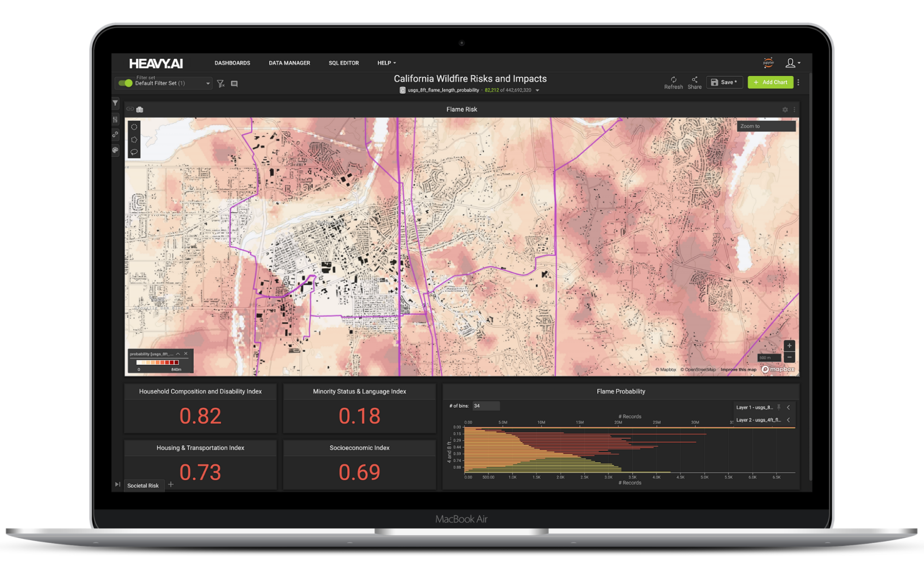This screenshot has width=924, height=578.
Task: Open the Default Filter Set dropdown
Action: tap(208, 84)
